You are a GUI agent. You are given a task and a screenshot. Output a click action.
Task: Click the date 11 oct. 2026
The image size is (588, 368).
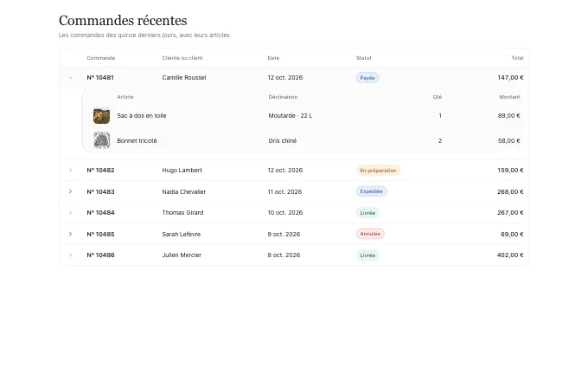[x=284, y=191]
